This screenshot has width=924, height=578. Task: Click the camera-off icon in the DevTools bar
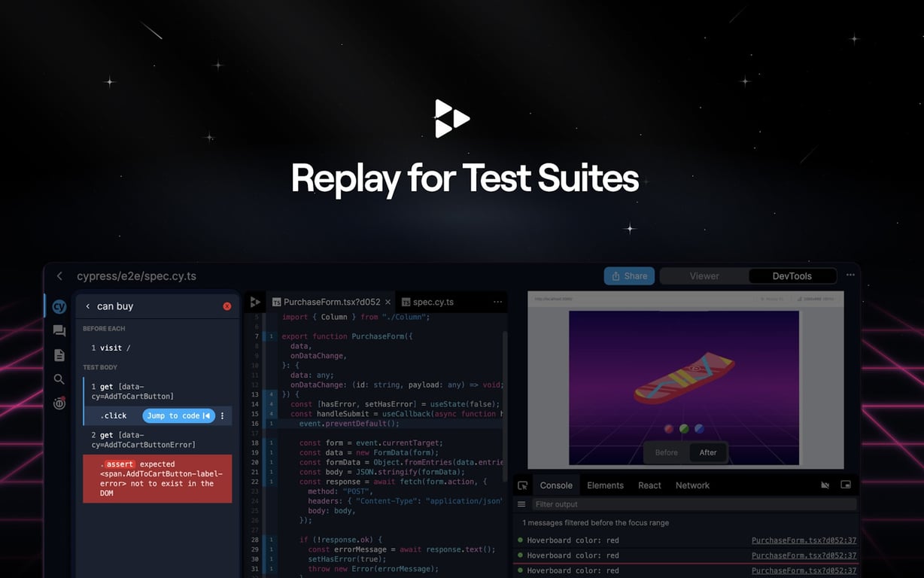[825, 485]
